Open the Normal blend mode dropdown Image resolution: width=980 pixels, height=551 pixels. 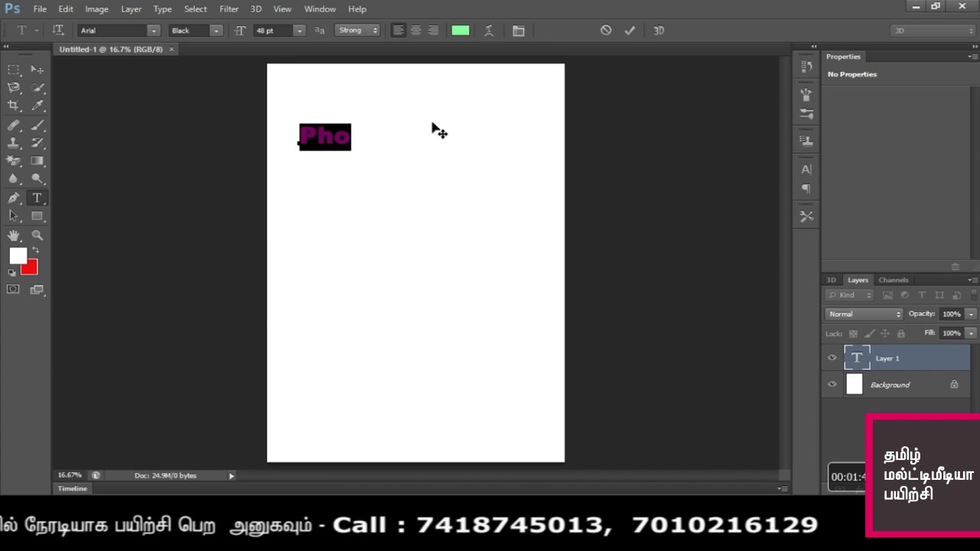coord(864,314)
